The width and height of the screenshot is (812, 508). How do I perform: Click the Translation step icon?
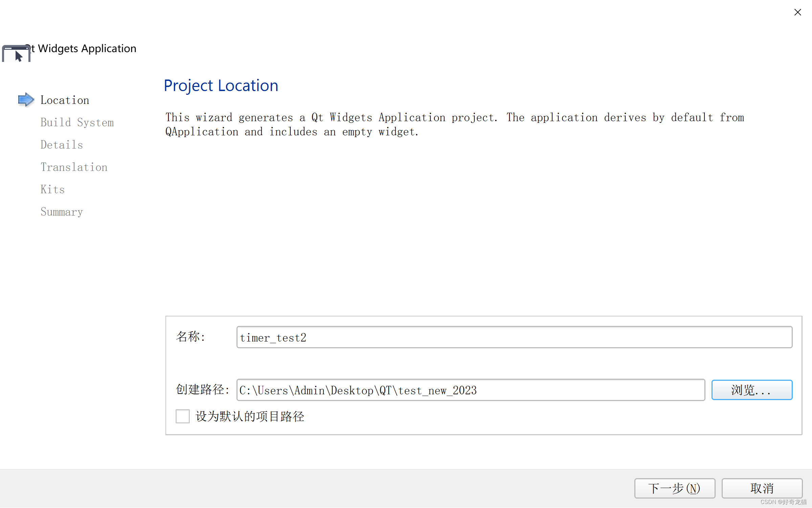click(x=74, y=167)
